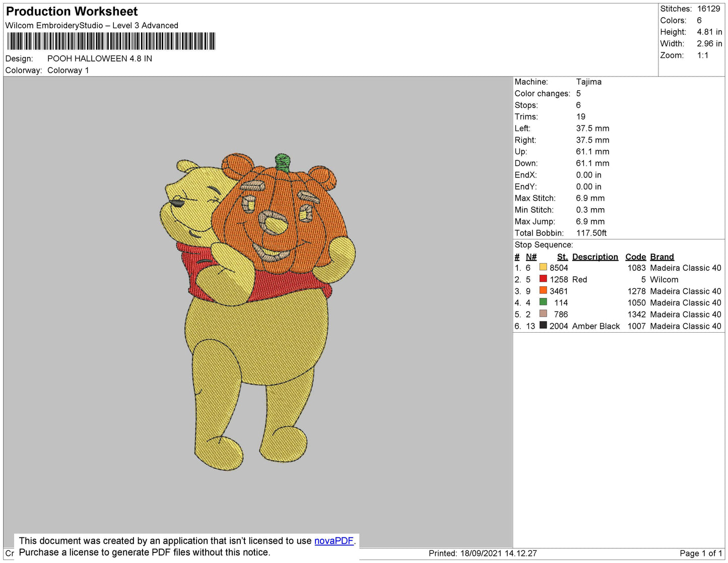Open the novaPDF link

point(334,541)
